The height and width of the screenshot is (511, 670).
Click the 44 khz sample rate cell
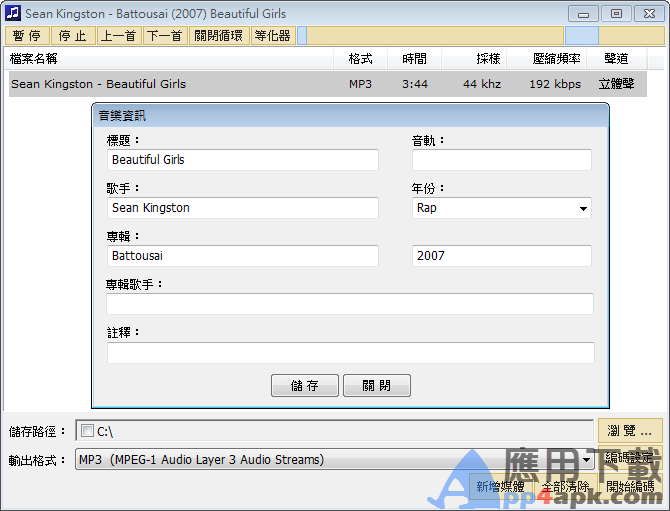coord(482,84)
